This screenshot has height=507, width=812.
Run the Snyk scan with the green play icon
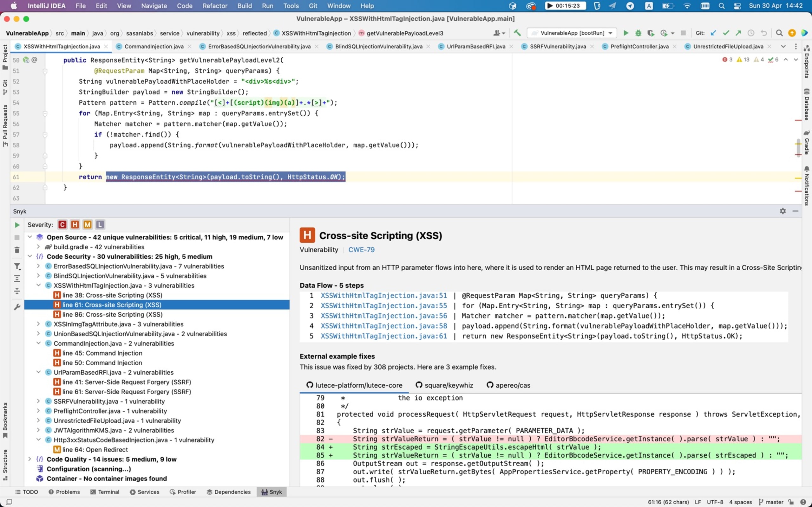[17, 225]
